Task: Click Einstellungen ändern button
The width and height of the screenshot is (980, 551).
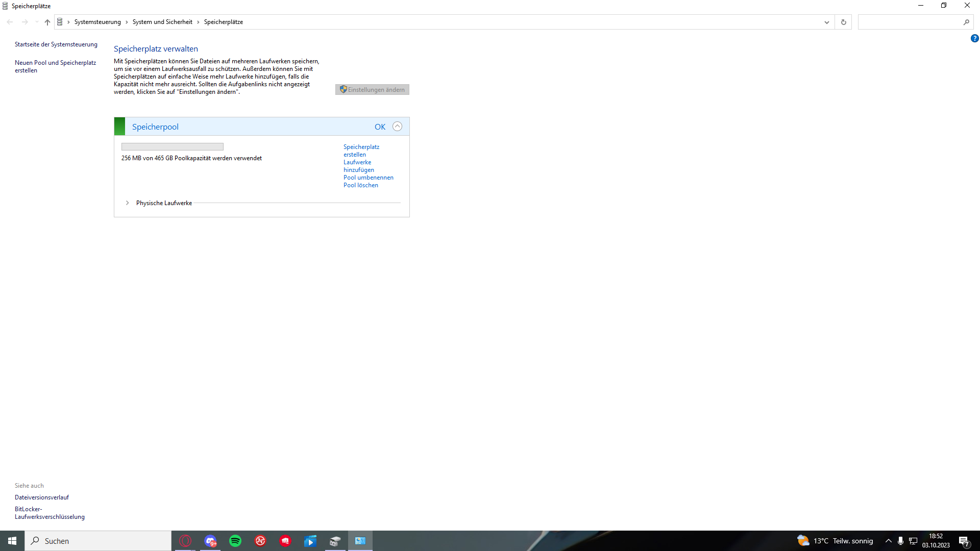Action: click(x=372, y=90)
